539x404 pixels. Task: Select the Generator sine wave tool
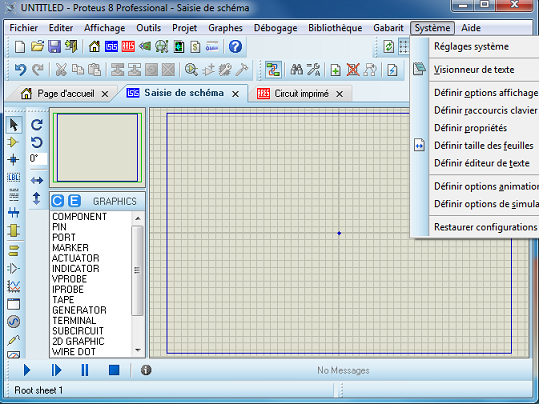point(14,322)
